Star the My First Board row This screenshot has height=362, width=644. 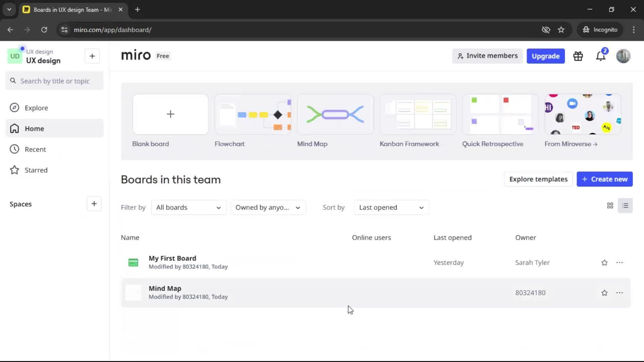[x=604, y=263]
